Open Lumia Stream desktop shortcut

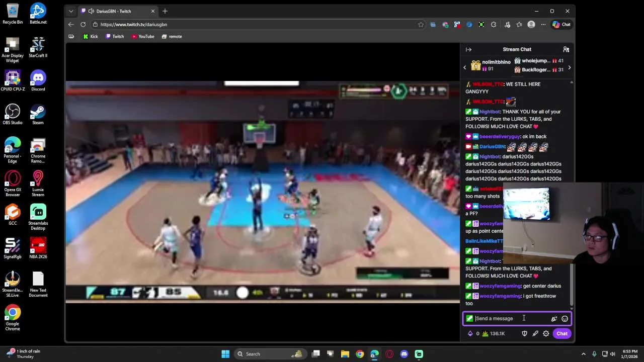pos(38,184)
